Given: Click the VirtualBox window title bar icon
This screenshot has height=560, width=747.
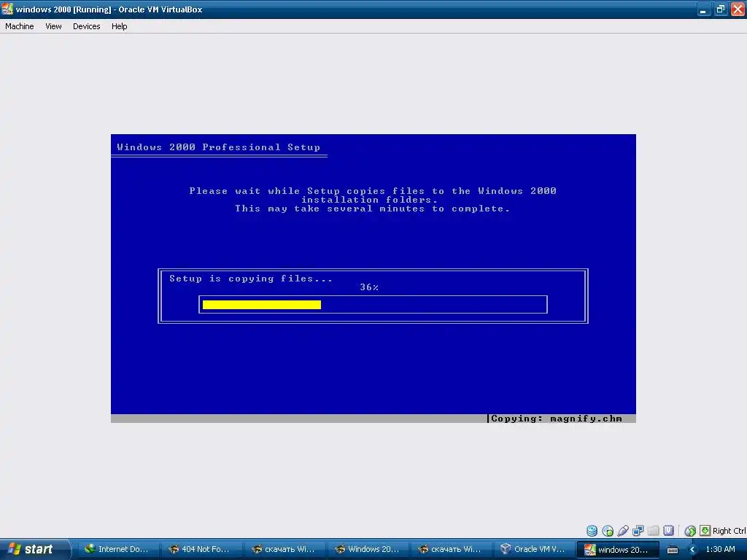Looking at the screenshot, I should [7, 9].
